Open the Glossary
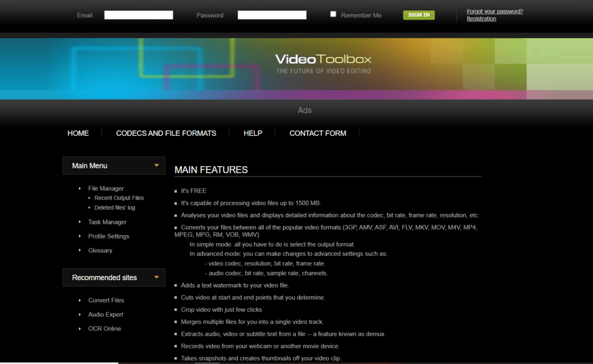Image resolution: width=593 pixels, height=364 pixels. 100,250
